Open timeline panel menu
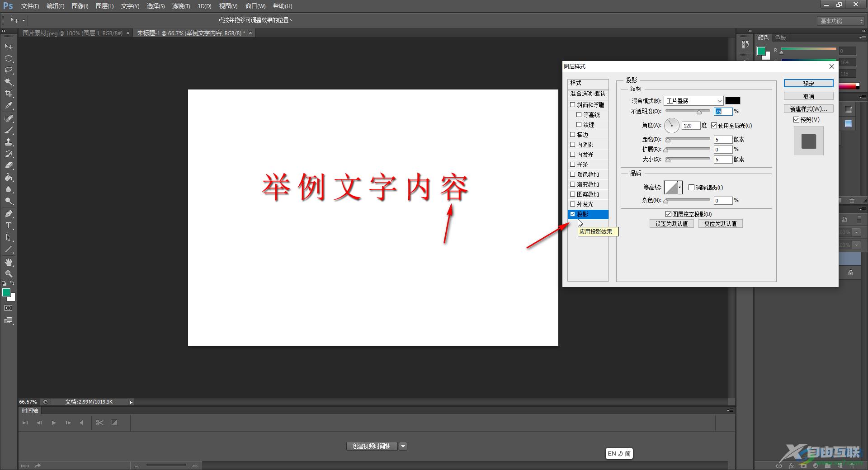The width and height of the screenshot is (868, 470). 730,411
